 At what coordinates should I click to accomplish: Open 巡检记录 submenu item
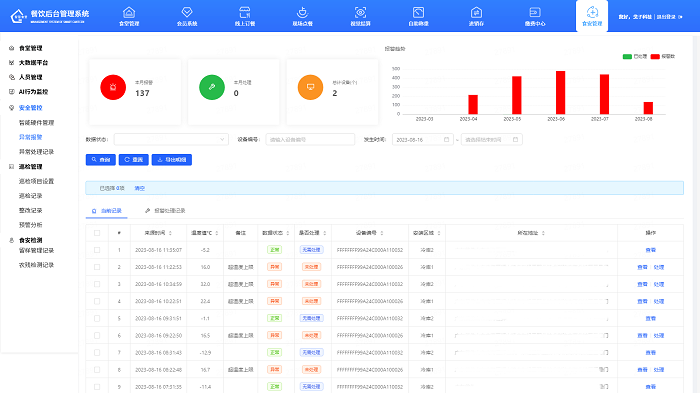tap(30, 196)
